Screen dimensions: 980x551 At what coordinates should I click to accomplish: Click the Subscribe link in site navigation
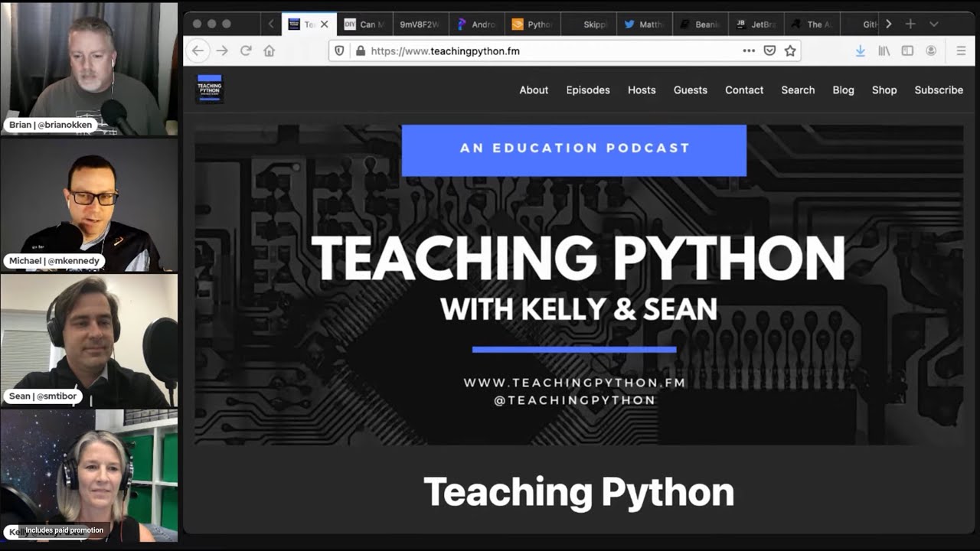tap(939, 90)
